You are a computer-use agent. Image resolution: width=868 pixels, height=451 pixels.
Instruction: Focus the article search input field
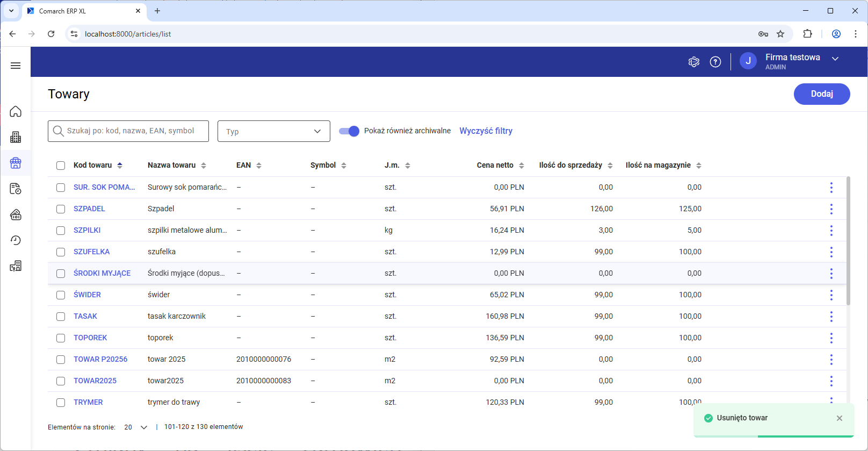tap(134, 131)
